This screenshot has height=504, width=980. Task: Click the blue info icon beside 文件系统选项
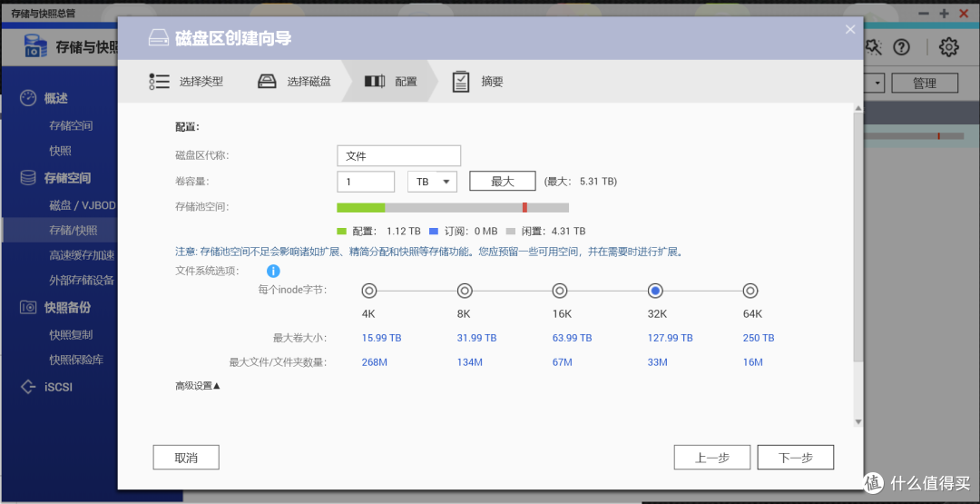(x=273, y=272)
